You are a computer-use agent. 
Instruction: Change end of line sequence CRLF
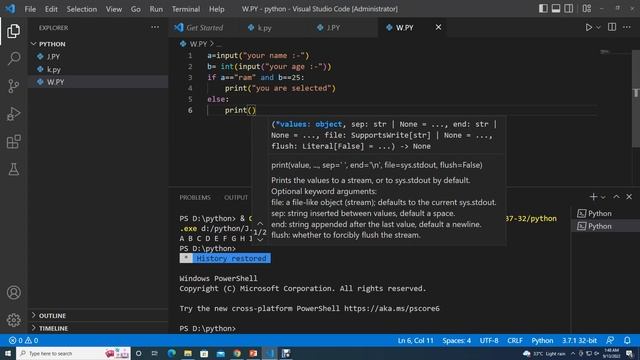[x=515, y=340]
